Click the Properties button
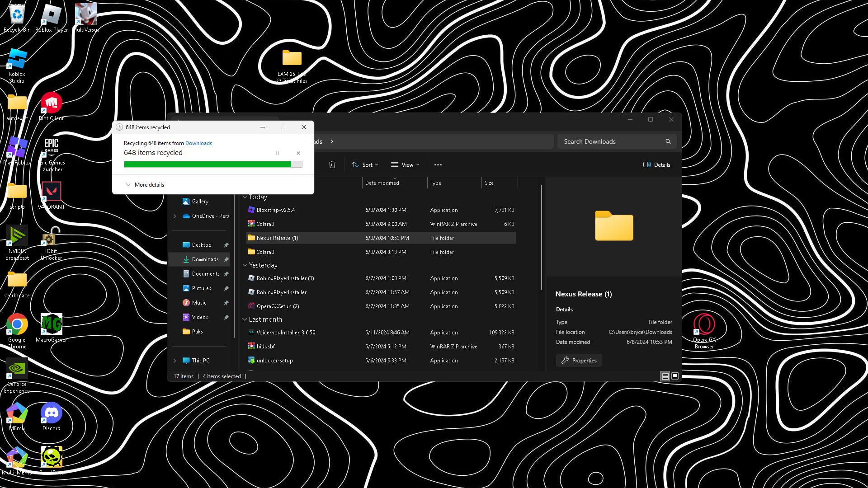This screenshot has height=488, width=868. coord(579,361)
